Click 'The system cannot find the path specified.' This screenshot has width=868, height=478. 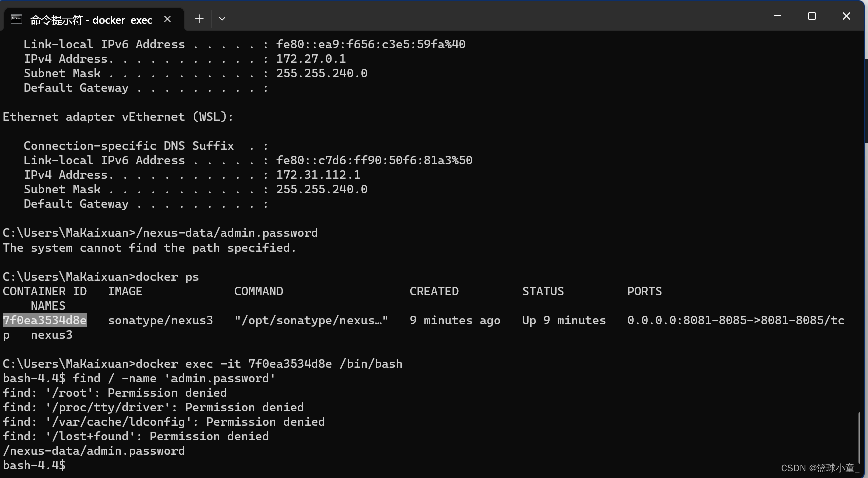click(x=149, y=248)
